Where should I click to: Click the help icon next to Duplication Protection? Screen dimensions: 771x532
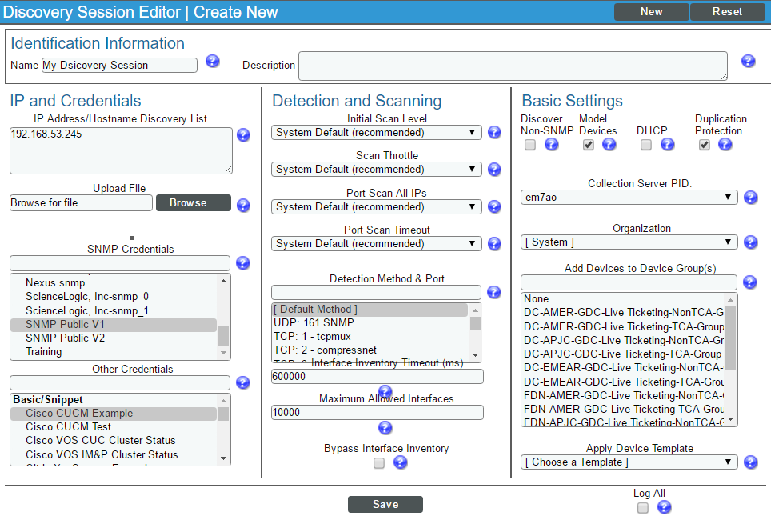pyautogui.click(x=725, y=145)
